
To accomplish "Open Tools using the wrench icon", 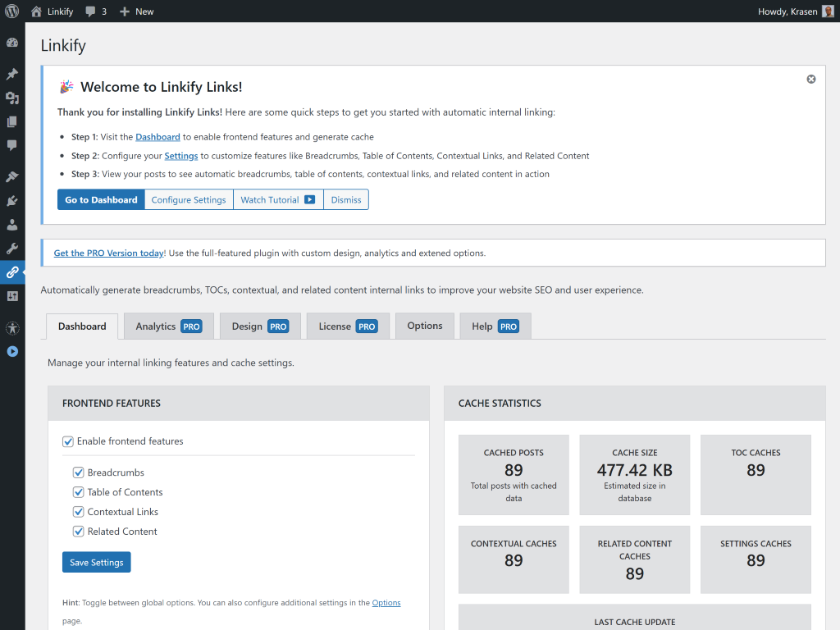I will point(11,248).
